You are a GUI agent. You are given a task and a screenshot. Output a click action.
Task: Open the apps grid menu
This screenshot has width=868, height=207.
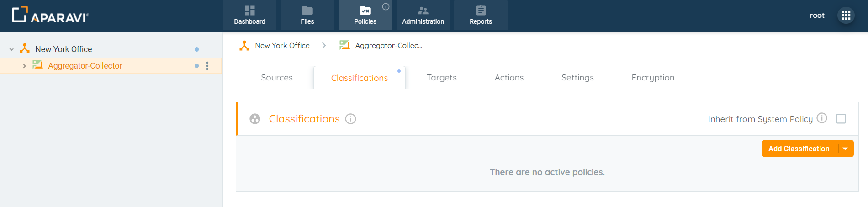[x=846, y=16]
